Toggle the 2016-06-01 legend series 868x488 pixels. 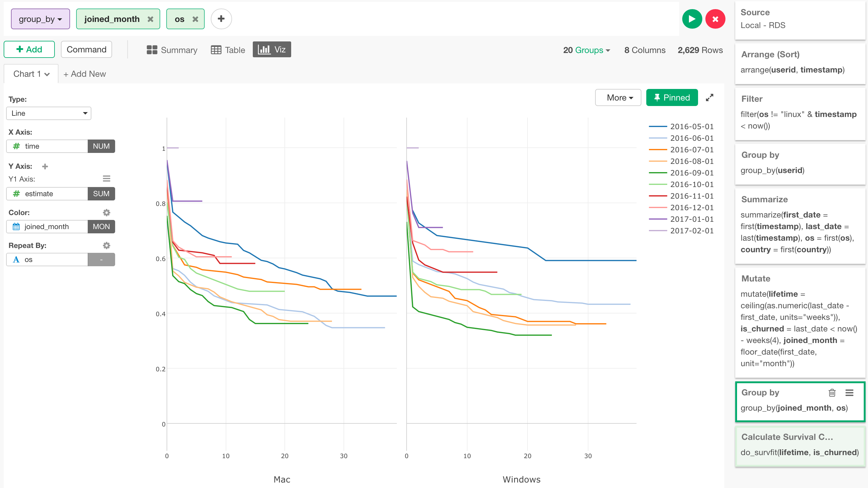[x=681, y=138]
